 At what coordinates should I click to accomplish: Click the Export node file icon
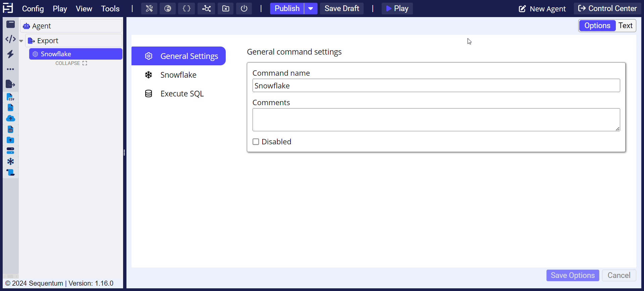pos(31,41)
